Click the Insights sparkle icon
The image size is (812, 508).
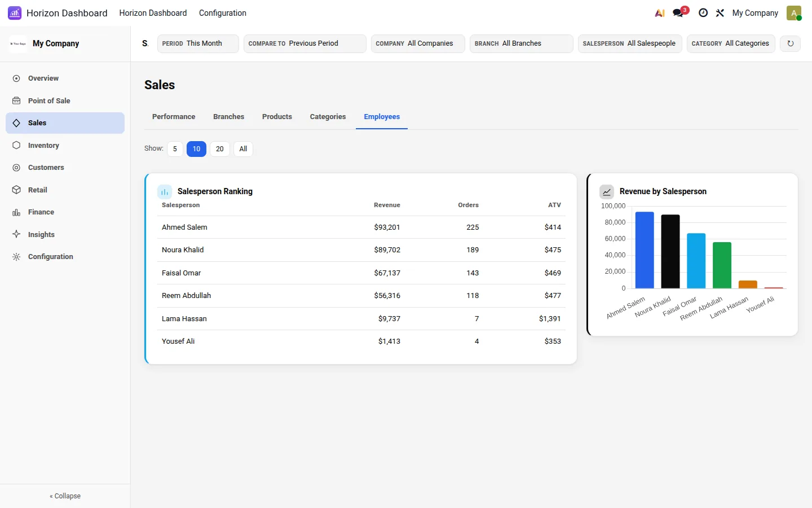tap(16, 234)
